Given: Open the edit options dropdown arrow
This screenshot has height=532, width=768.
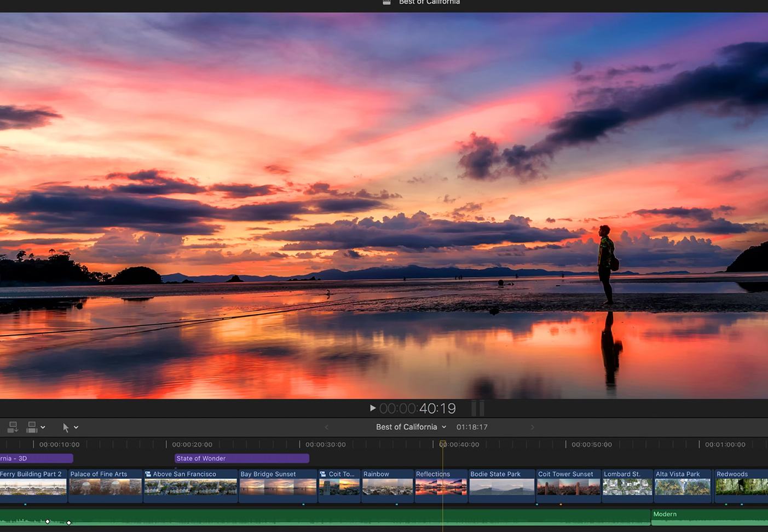Looking at the screenshot, I should tap(43, 427).
